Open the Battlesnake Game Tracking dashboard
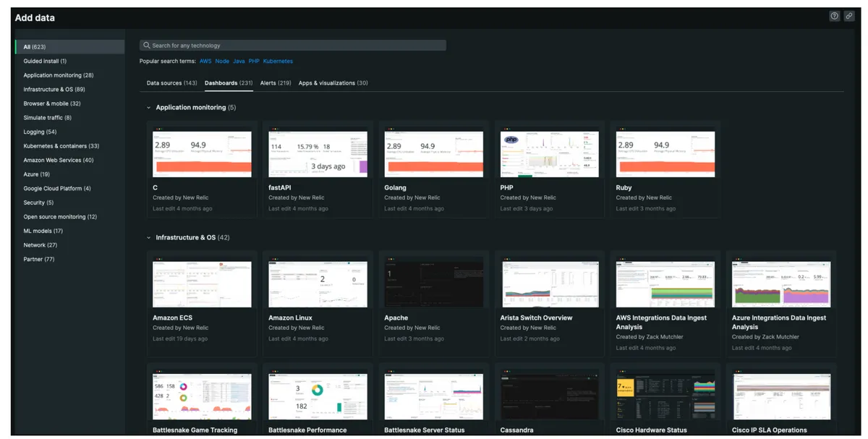 201,395
